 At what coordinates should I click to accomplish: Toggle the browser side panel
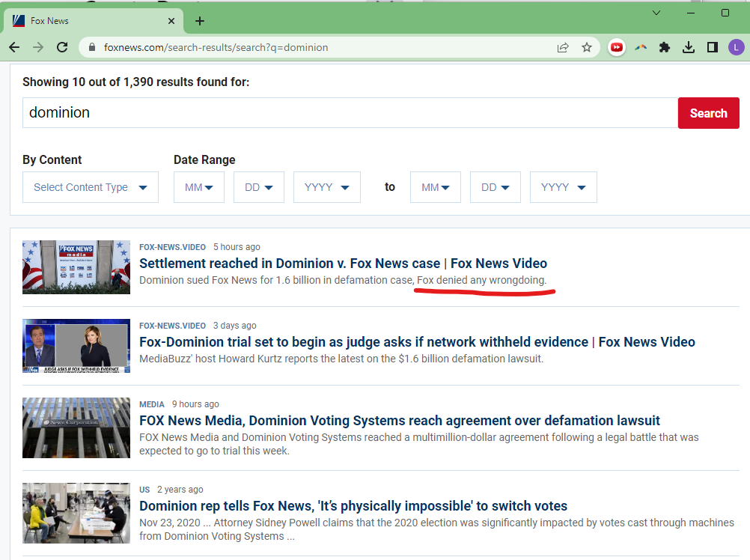(713, 47)
